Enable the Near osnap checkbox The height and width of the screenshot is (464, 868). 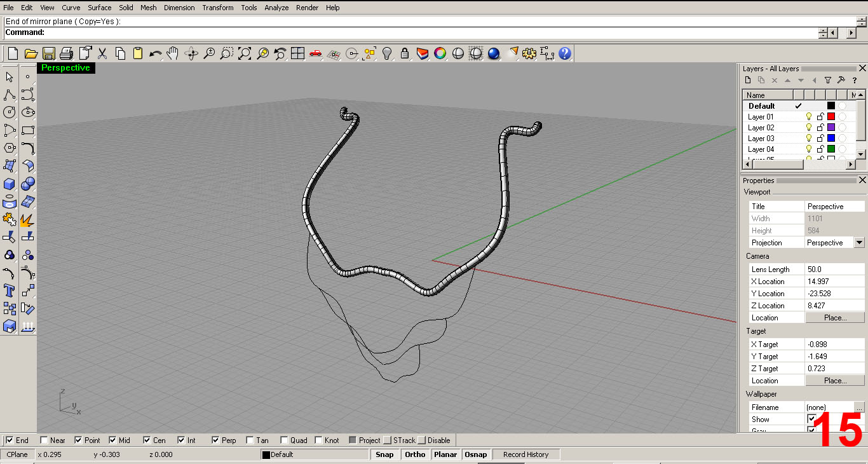44,440
